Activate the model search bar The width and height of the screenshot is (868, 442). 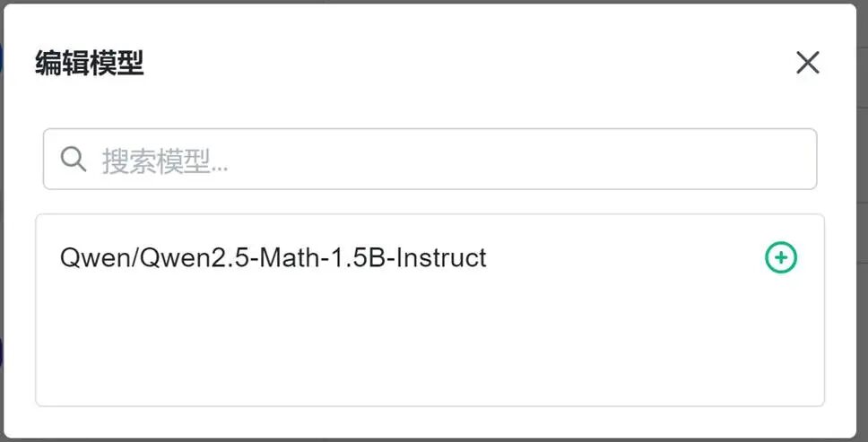click(x=448, y=160)
